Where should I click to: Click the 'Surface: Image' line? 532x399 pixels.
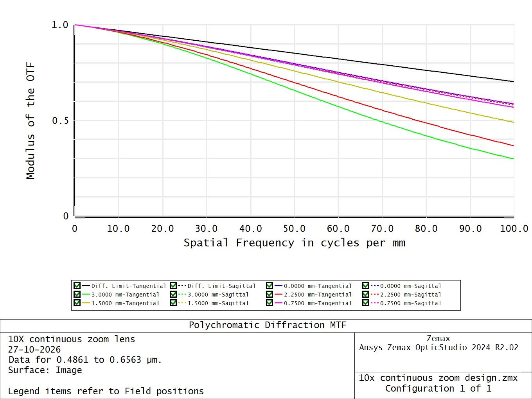[45, 370]
